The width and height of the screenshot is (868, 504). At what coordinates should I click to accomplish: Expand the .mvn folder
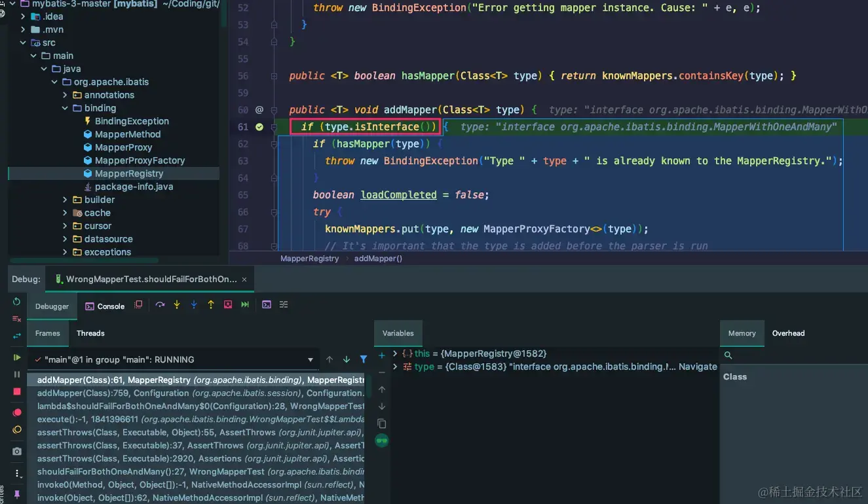pyautogui.click(x=23, y=29)
